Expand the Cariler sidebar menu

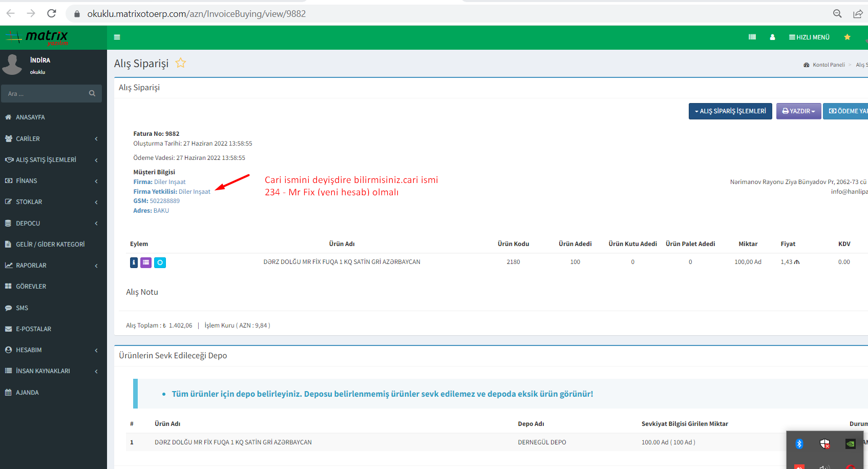pyautogui.click(x=51, y=138)
